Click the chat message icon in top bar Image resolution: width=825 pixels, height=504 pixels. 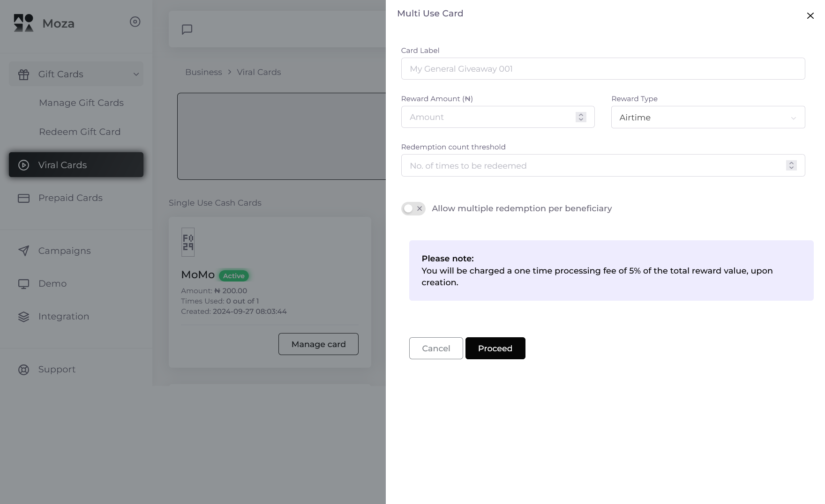[187, 30]
